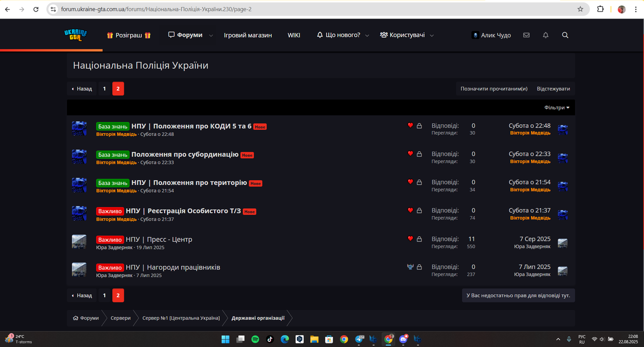Open the Розіграш page
Screen dimensions: 644x347
(x=129, y=35)
